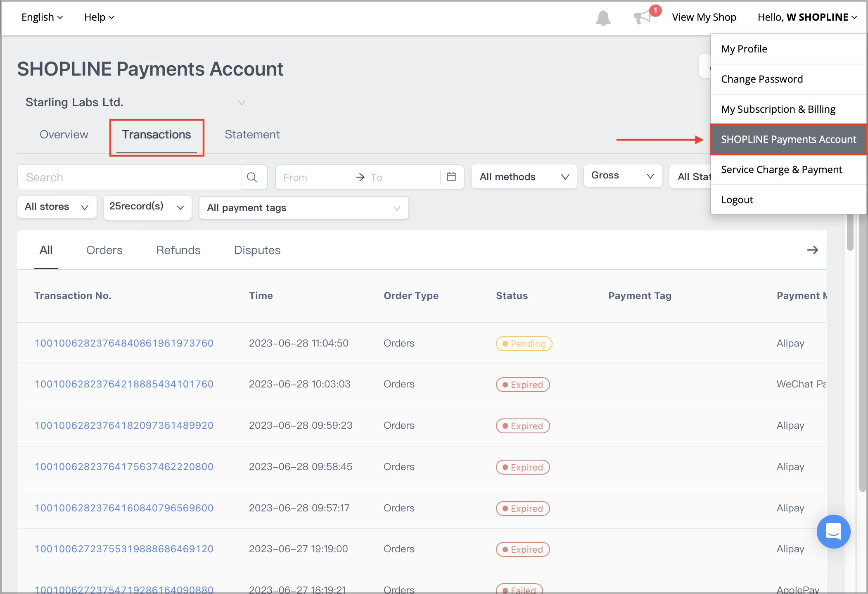Click the Transaction No. column header
The height and width of the screenshot is (594, 868).
[x=73, y=296]
